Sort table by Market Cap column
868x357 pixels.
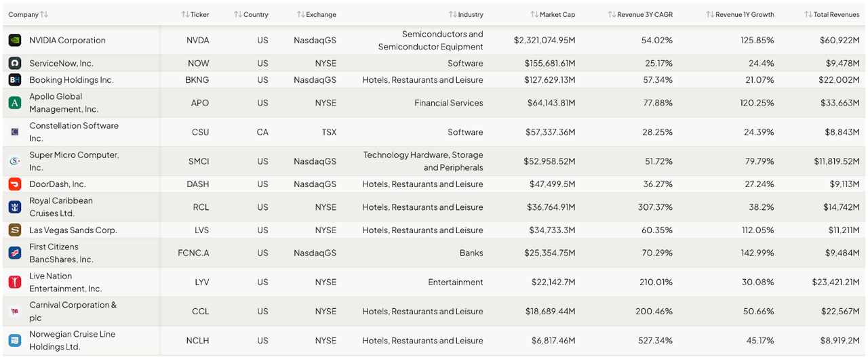[x=553, y=14]
